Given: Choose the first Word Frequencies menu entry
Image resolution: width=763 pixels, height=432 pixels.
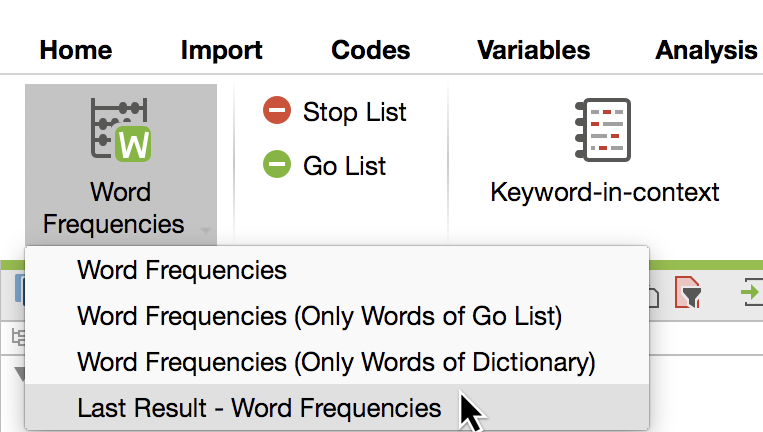Looking at the screenshot, I should click(x=182, y=270).
